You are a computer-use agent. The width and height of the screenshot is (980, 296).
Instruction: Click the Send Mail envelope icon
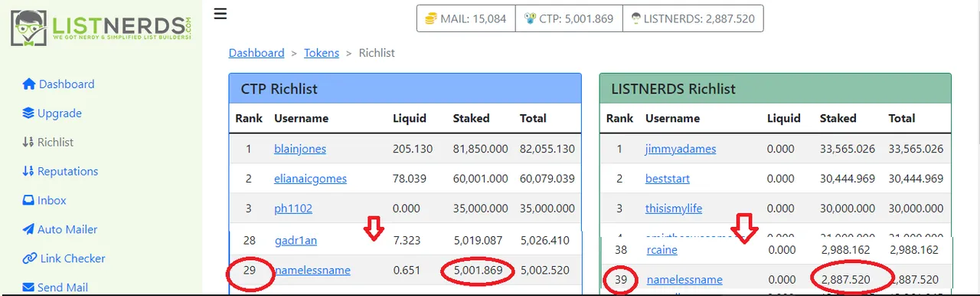pyautogui.click(x=28, y=288)
